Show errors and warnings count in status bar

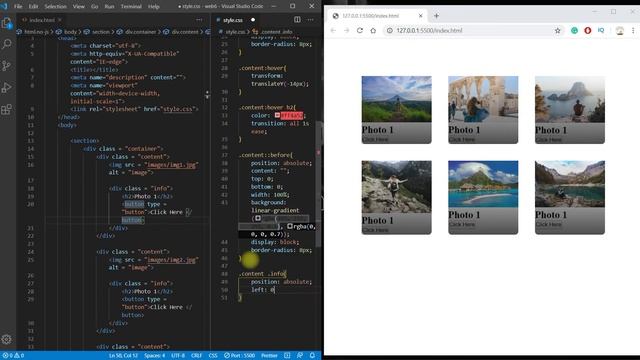pos(13,356)
